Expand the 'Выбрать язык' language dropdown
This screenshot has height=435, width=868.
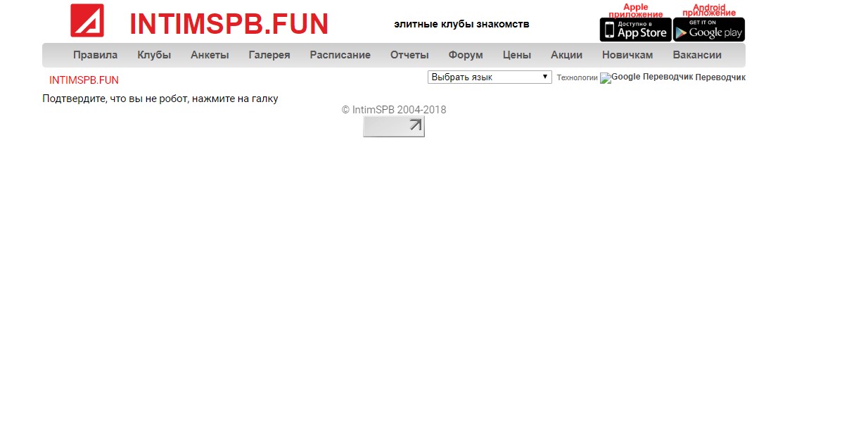(490, 77)
